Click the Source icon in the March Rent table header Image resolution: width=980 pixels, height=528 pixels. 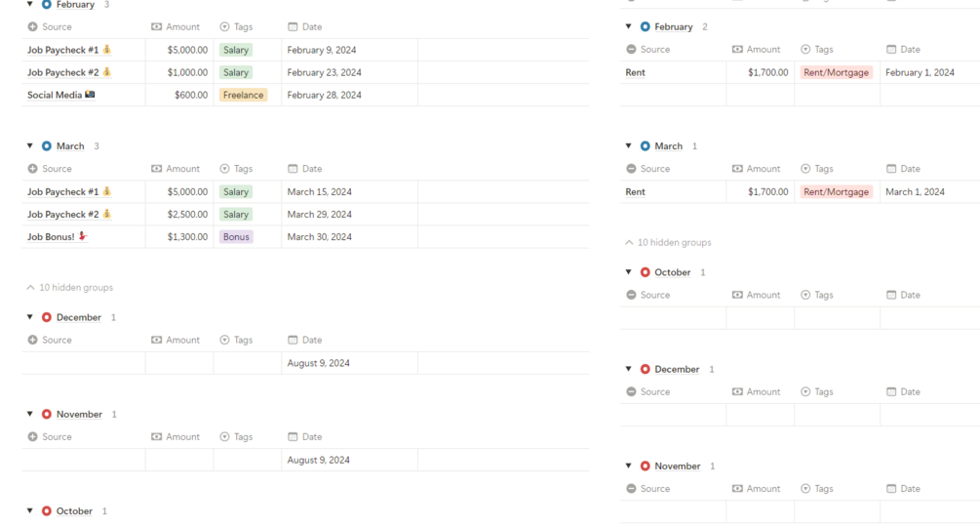(631, 169)
